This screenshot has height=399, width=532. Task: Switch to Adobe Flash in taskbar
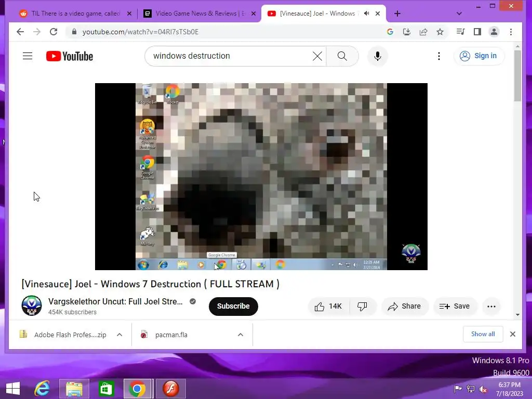point(170,389)
